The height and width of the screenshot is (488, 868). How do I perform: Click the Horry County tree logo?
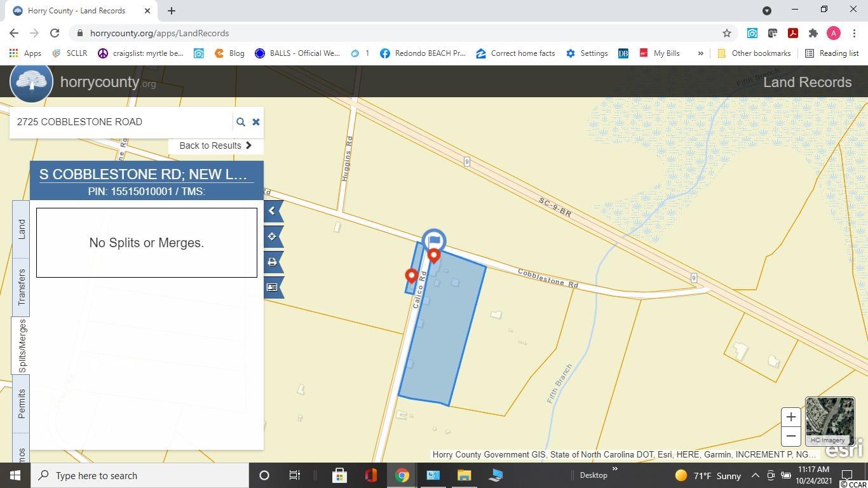point(32,82)
